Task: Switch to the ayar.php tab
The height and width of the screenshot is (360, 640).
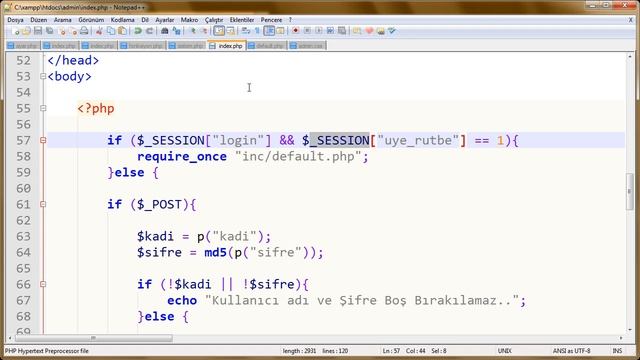Action: pos(23,46)
